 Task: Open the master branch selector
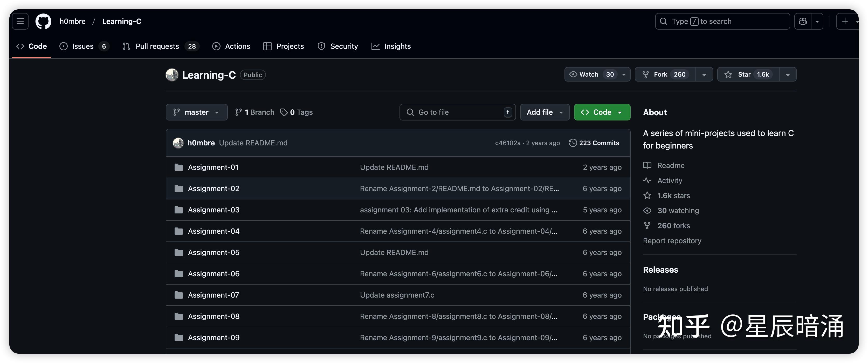[196, 112]
